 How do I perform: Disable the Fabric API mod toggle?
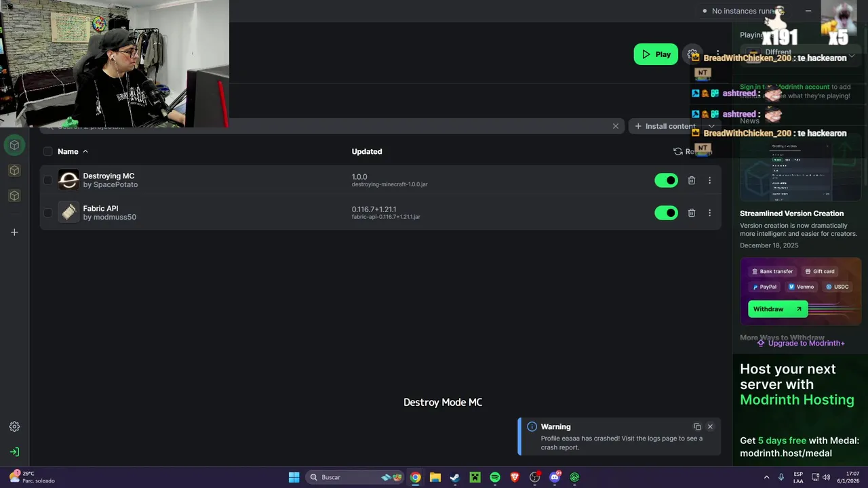tap(666, 213)
